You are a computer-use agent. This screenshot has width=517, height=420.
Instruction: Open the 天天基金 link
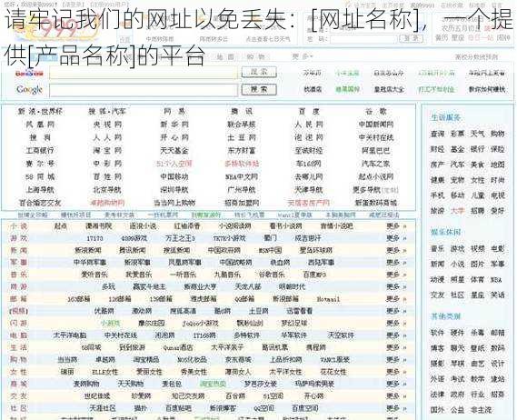(174, 150)
